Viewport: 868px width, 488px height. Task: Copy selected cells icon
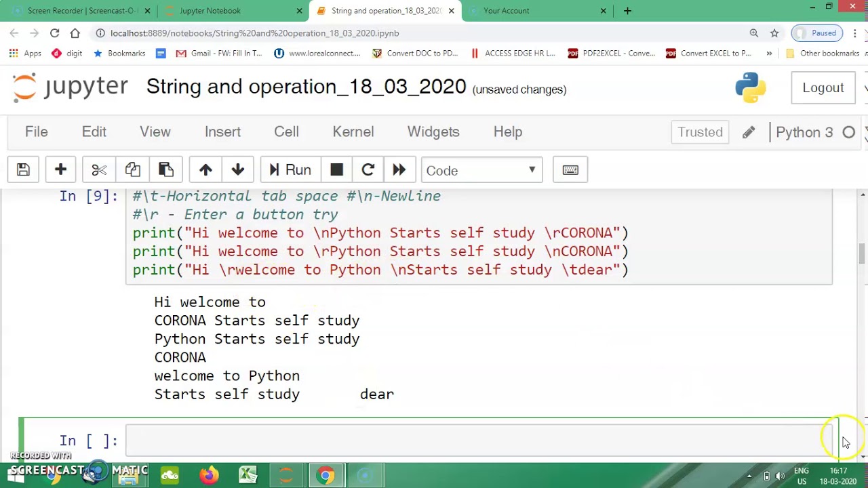pos(132,170)
